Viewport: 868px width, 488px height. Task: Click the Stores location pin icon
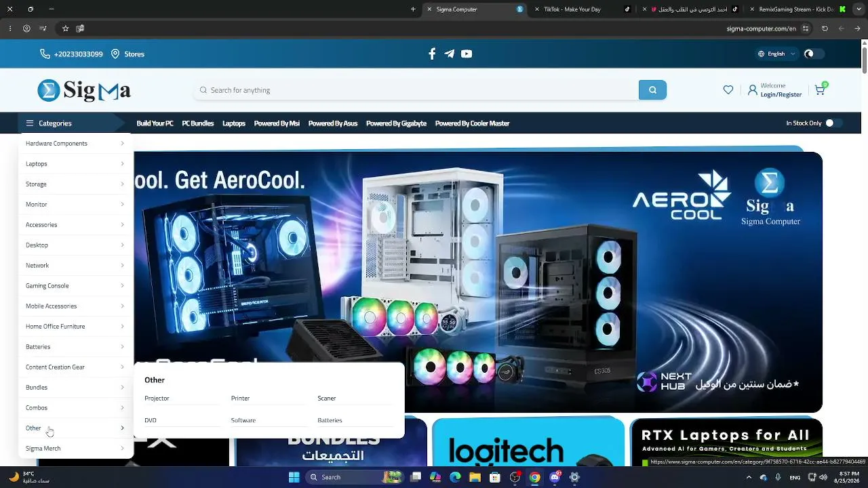115,54
